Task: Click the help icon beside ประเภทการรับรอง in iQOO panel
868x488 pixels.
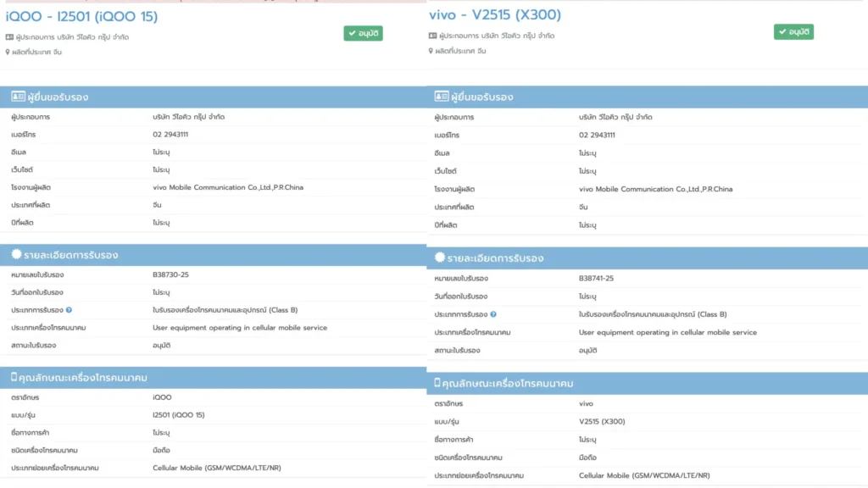Action: [x=69, y=310]
